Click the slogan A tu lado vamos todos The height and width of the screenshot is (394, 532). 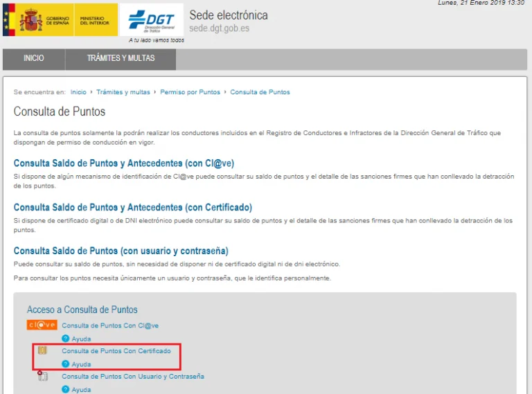click(157, 40)
